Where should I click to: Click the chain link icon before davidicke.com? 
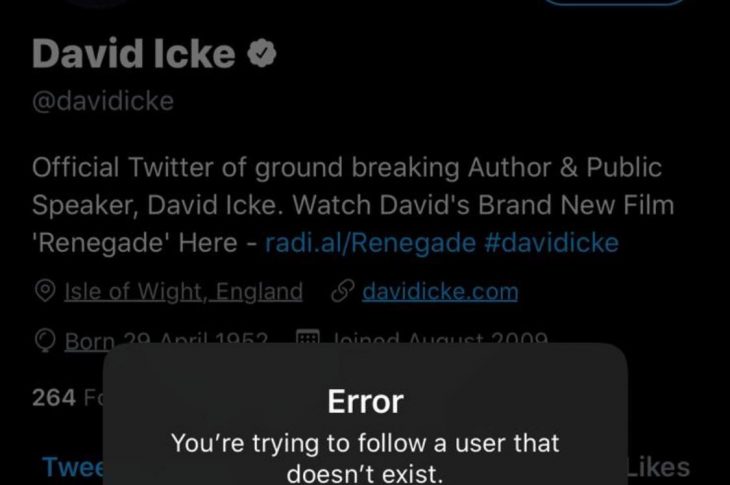343,291
